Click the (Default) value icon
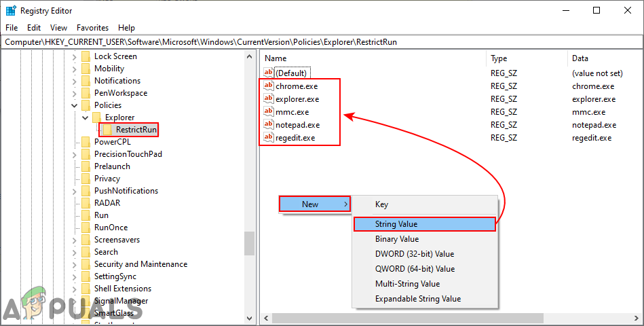 (x=269, y=73)
